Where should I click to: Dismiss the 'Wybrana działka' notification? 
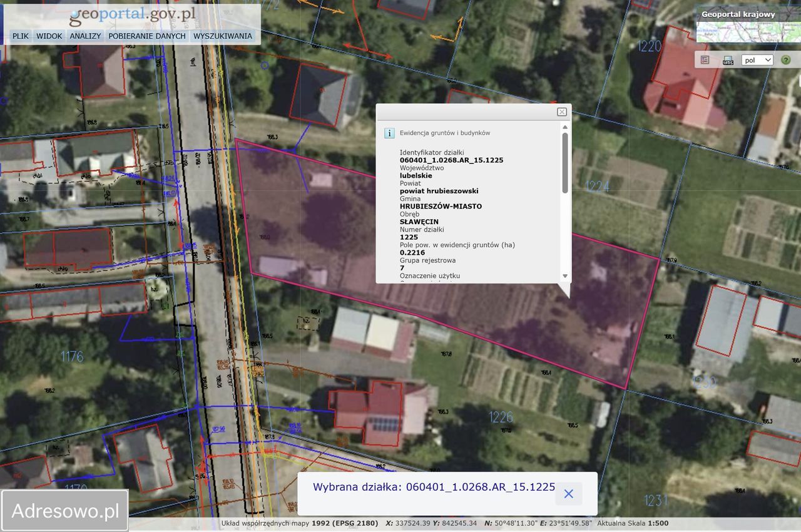coord(568,494)
